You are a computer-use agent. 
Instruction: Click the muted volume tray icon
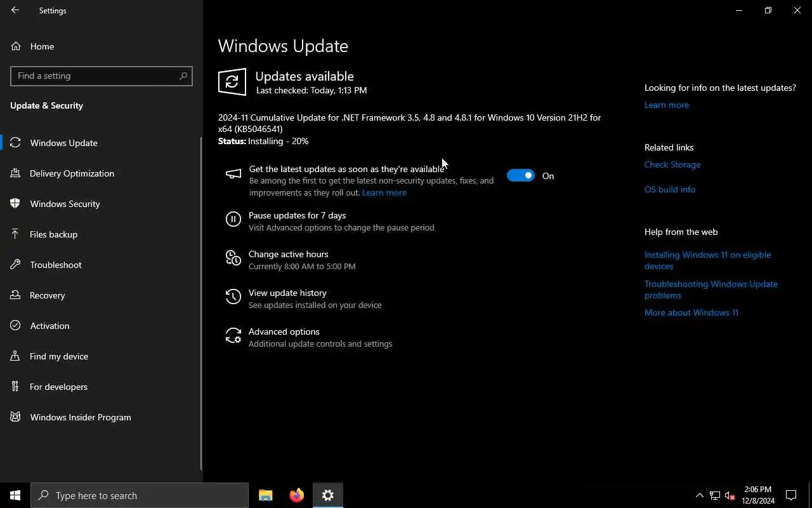(730, 495)
